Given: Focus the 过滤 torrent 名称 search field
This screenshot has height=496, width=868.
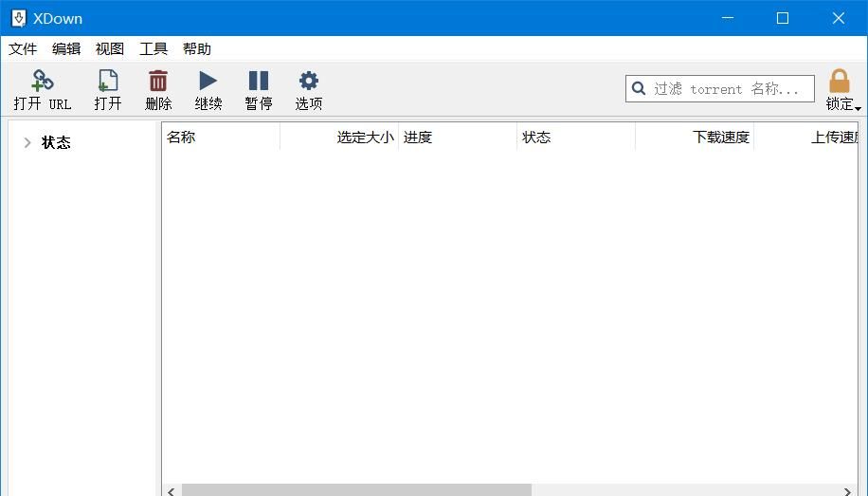Looking at the screenshot, I should [x=720, y=88].
